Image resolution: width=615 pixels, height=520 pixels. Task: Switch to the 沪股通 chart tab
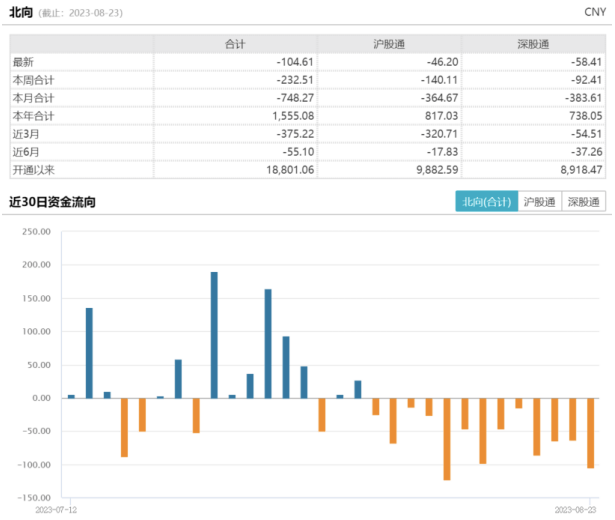point(540,202)
